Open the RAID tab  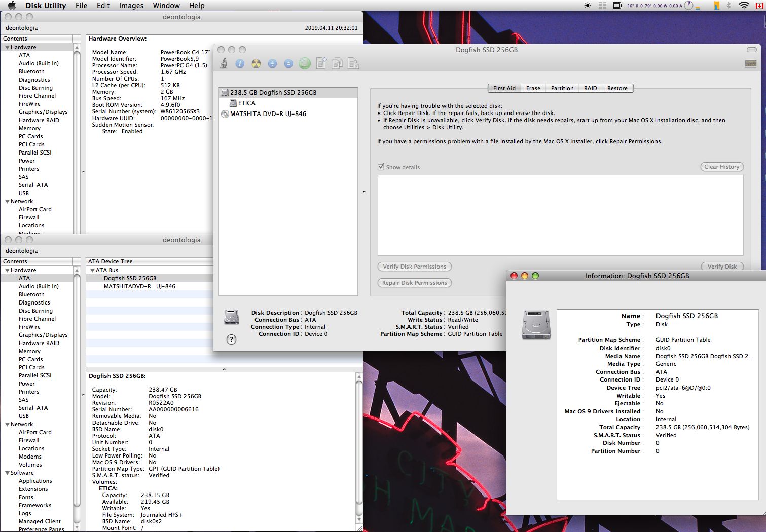coord(590,88)
